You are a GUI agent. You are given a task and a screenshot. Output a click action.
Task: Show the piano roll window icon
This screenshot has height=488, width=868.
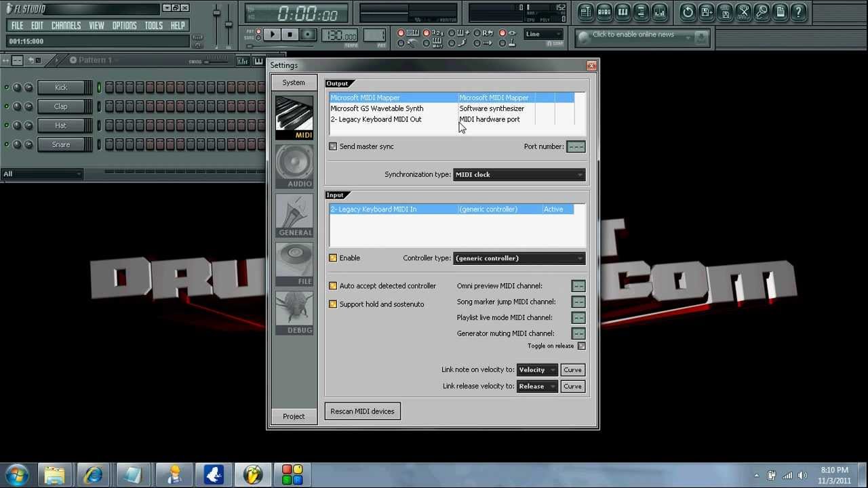pyautogui.click(x=623, y=12)
